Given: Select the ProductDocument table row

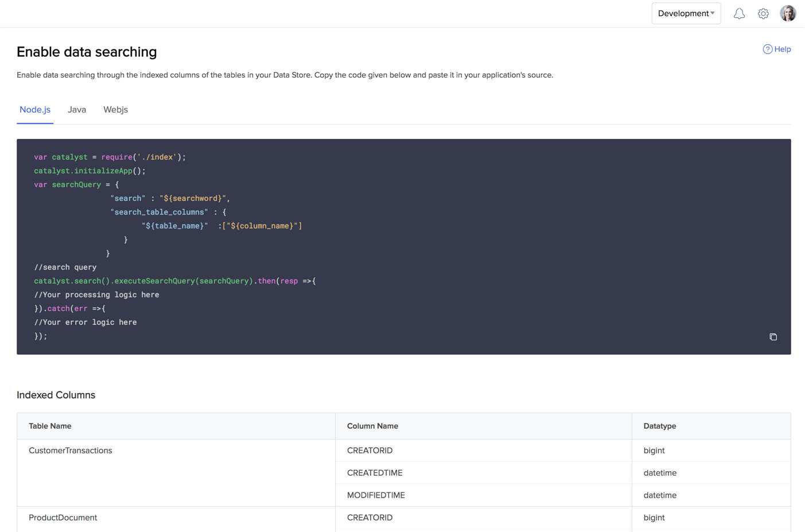Looking at the screenshot, I should coord(63,518).
